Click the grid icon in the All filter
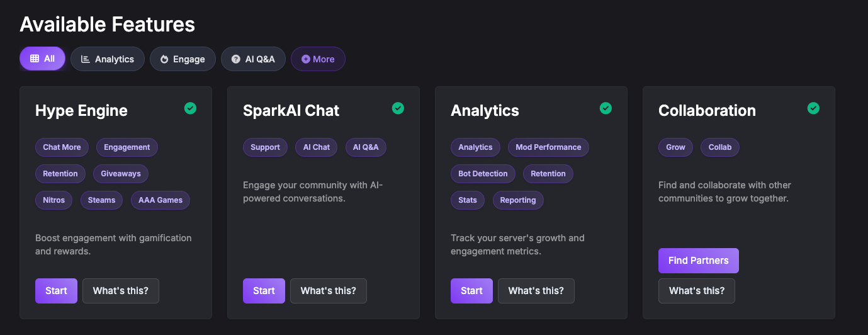Viewport: 868px width, 335px height. tap(35, 59)
